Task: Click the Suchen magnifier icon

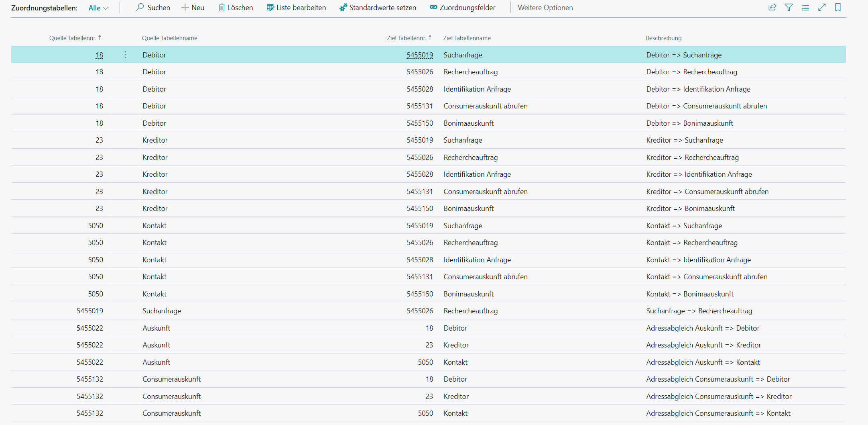Action: (140, 8)
